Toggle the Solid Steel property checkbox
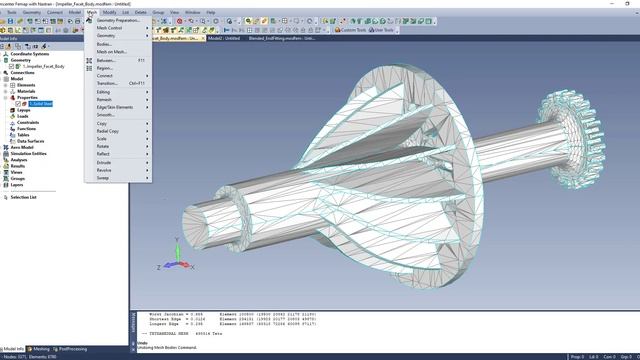Viewport: 640px width, 360px height. pos(18,104)
